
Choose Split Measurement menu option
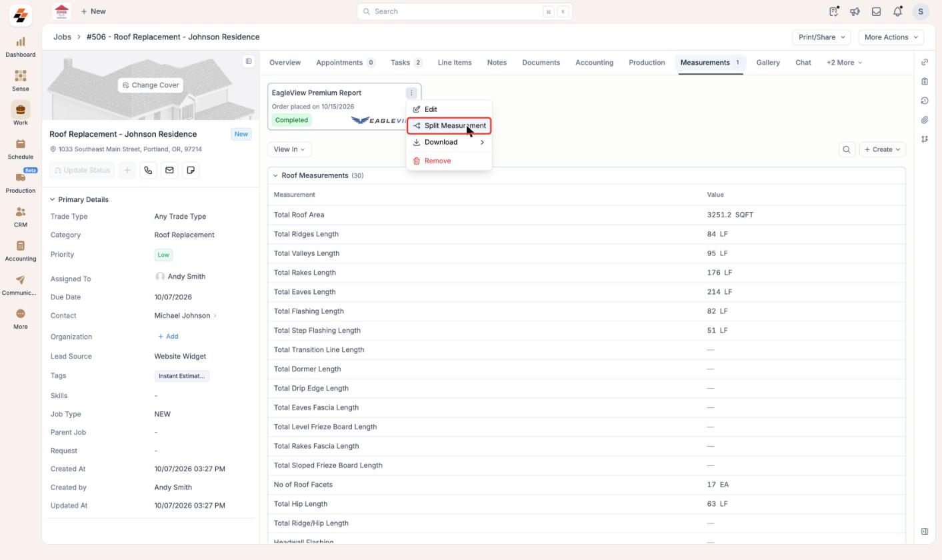(449, 126)
